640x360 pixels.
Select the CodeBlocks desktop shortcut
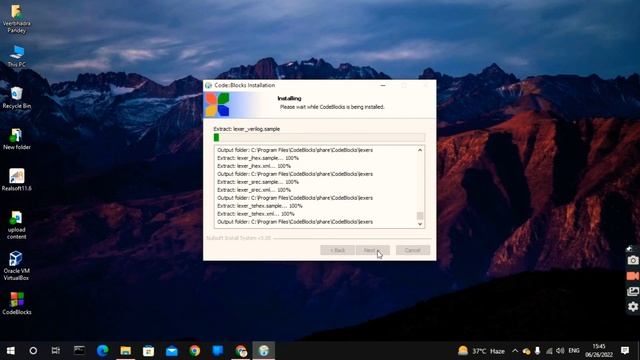click(x=17, y=303)
